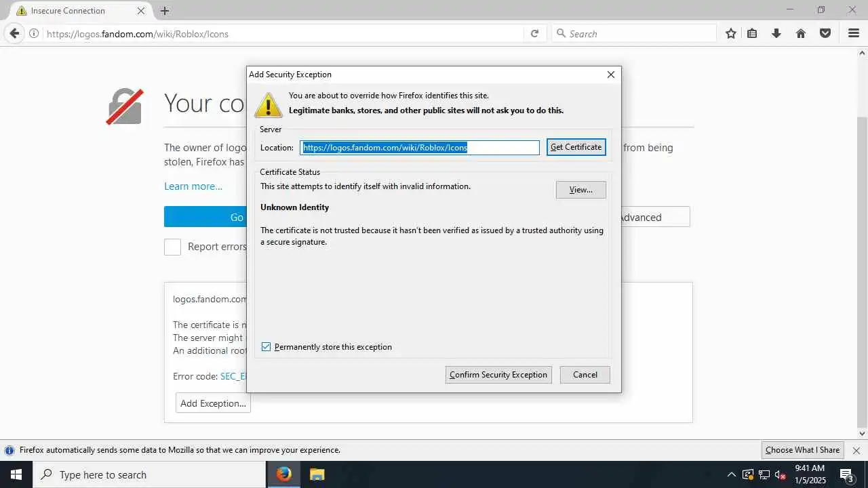
Task: Click the View... certificate button
Action: [581, 190]
